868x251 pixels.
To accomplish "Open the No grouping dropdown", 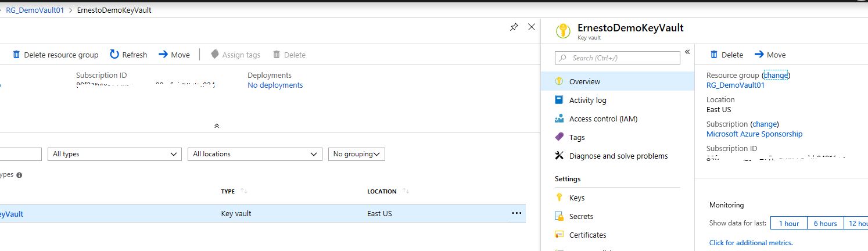I will pyautogui.click(x=356, y=154).
